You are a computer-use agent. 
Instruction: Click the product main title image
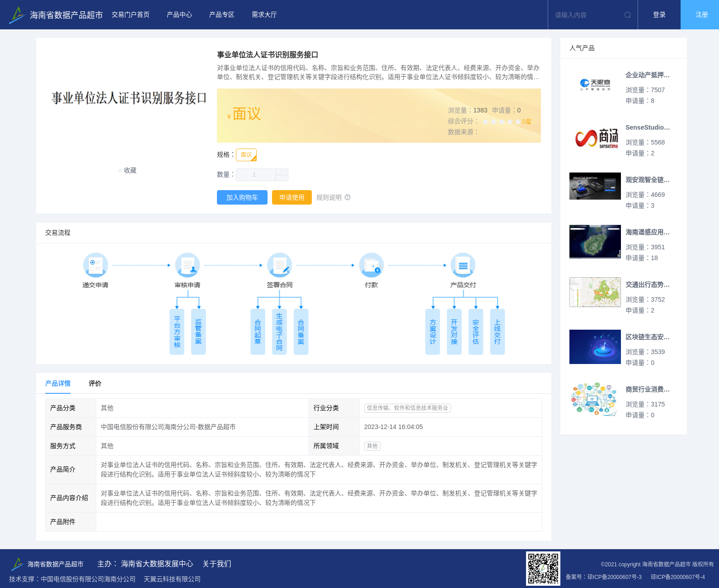click(129, 98)
